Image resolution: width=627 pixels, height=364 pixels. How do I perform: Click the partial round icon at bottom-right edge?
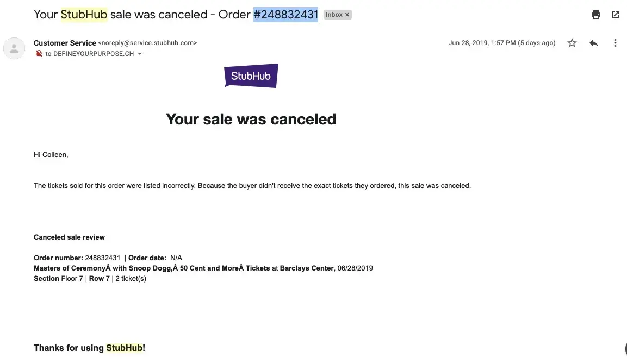(624, 349)
